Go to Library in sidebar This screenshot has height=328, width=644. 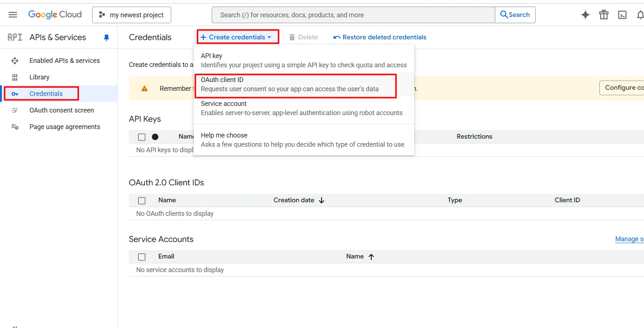tap(39, 77)
